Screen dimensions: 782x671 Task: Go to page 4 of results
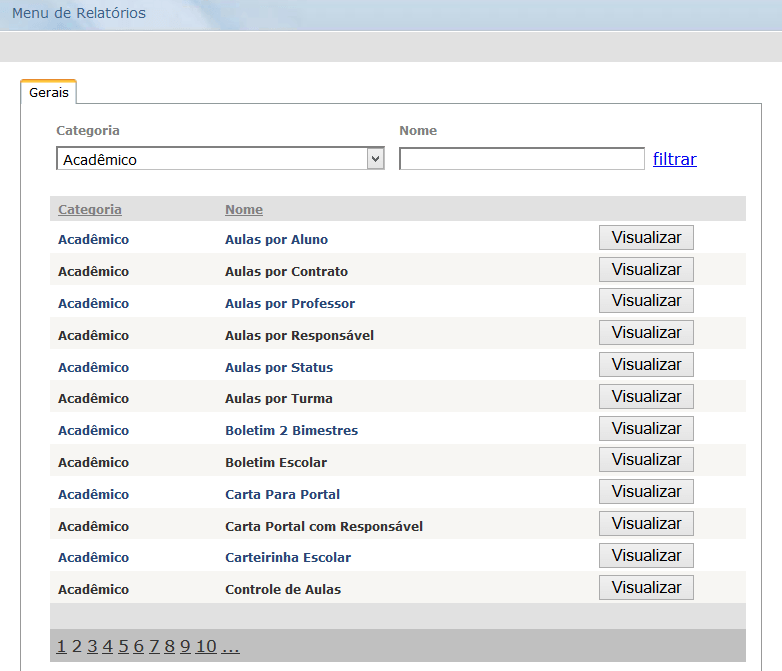tap(108, 646)
